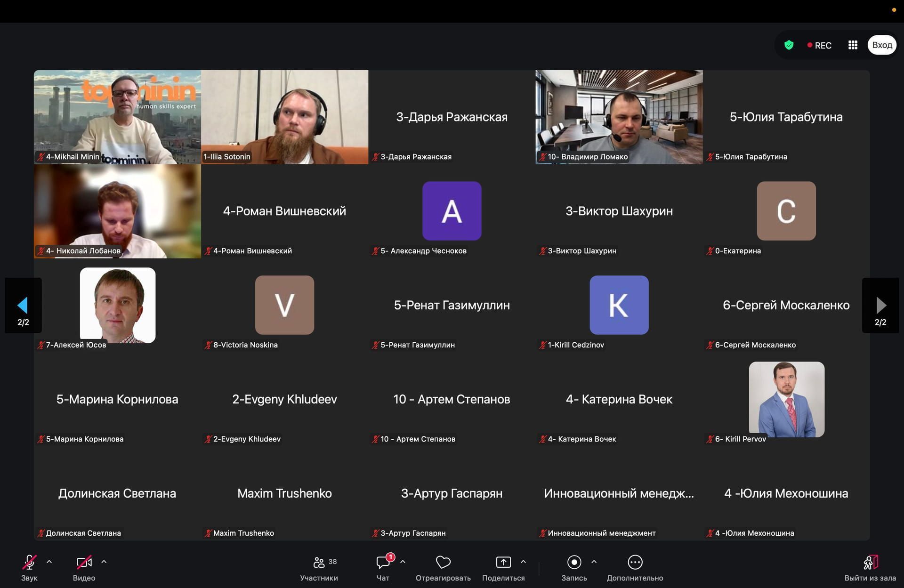Viewport: 904px width, 588px height.
Task: Expand the chat options arrow next to Чат
Action: click(x=403, y=562)
